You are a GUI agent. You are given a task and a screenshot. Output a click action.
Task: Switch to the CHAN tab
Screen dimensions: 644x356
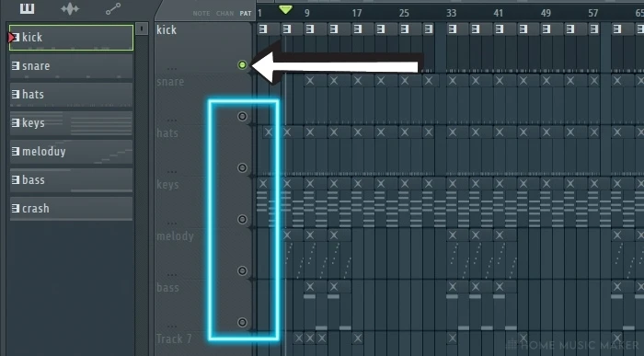(224, 14)
